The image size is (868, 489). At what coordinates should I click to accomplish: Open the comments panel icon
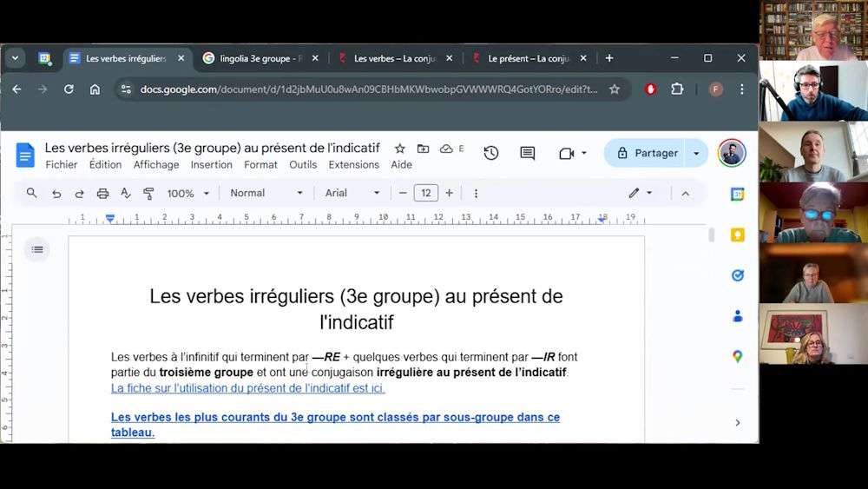pos(528,153)
